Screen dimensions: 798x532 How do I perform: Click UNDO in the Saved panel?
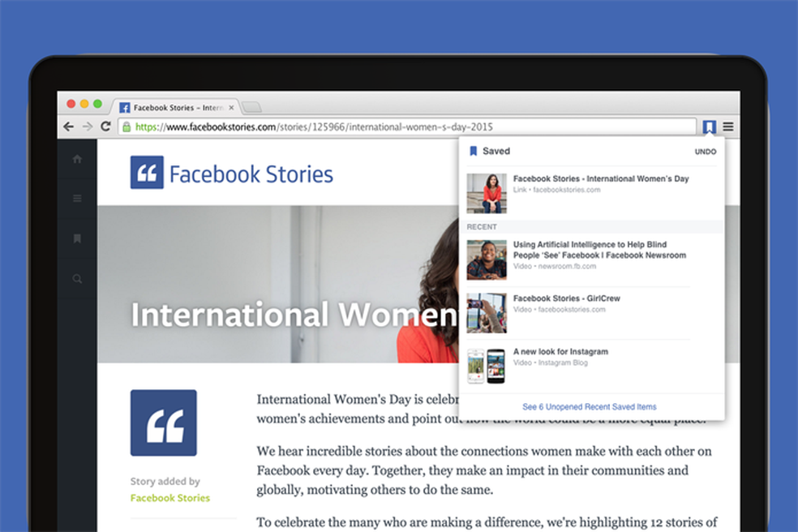705,151
